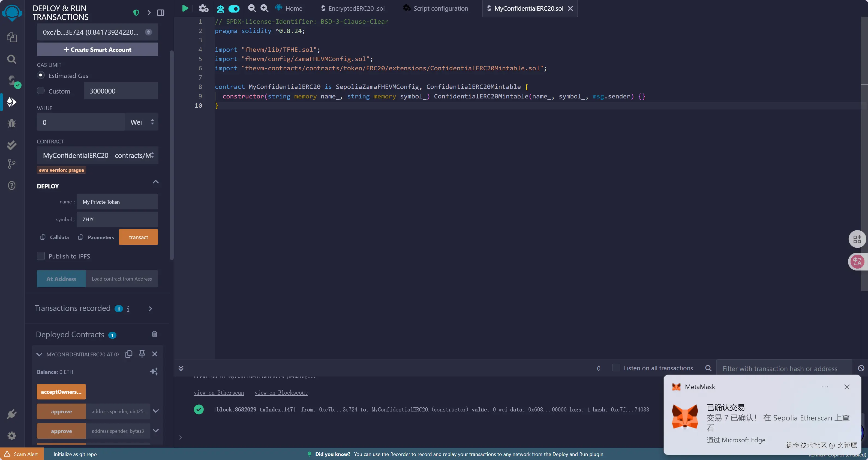Check Listen on all transactions
Viewport: 868px width, 460px height.
616,368
